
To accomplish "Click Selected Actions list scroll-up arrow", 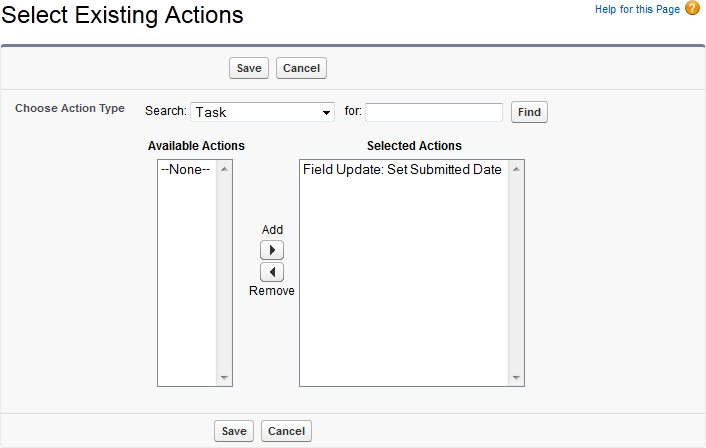I will [x=516, y=169].
